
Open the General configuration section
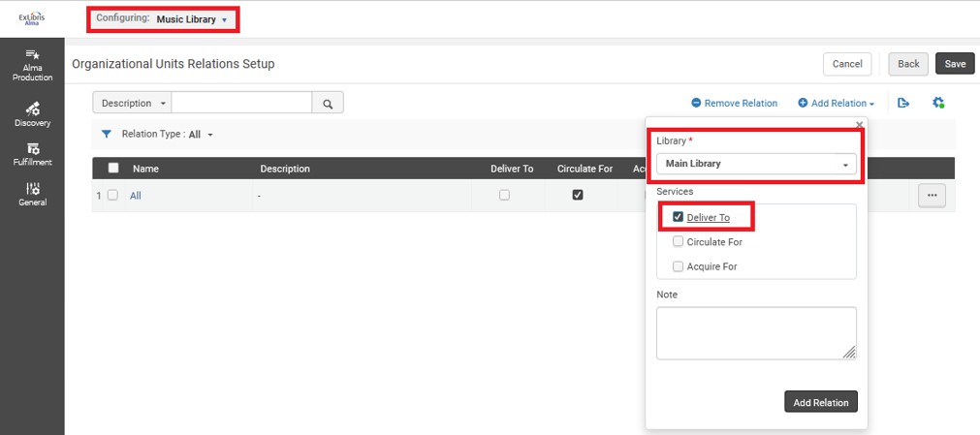tap(33, 195)
